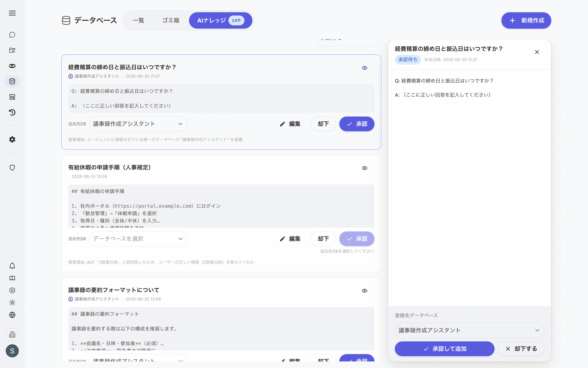Open the outlined gear preferences icon
This screenshot has width=588, height=368.
[12, 290]
